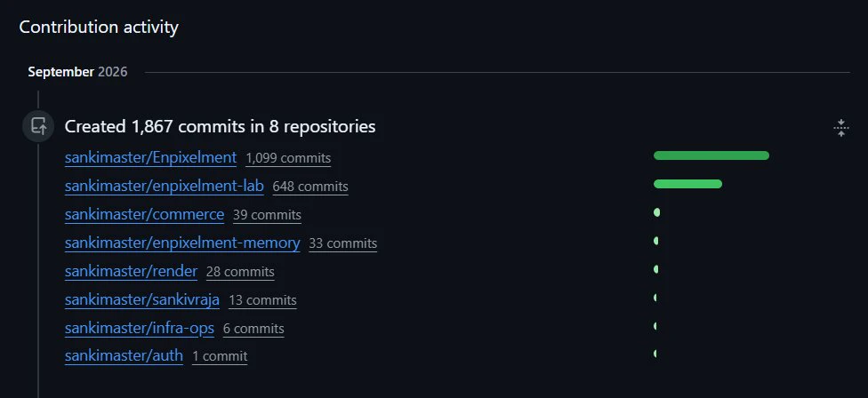View the 13 commits link
The image size is (868, 398).
[263, 300]
